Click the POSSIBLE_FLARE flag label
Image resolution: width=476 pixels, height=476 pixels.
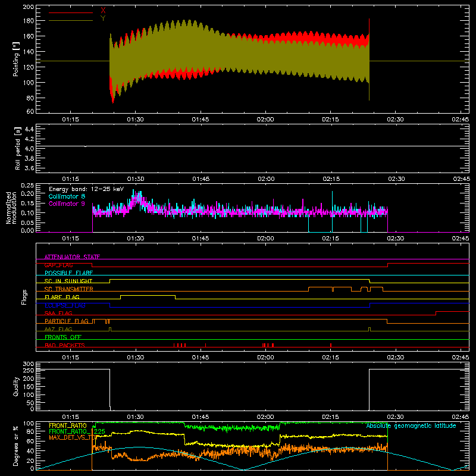point(68,273)
